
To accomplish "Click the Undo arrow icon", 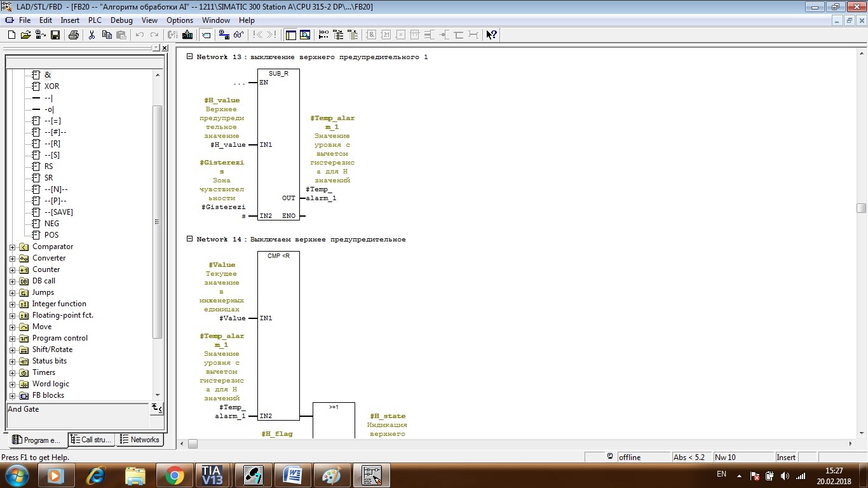I will (140, 35).
